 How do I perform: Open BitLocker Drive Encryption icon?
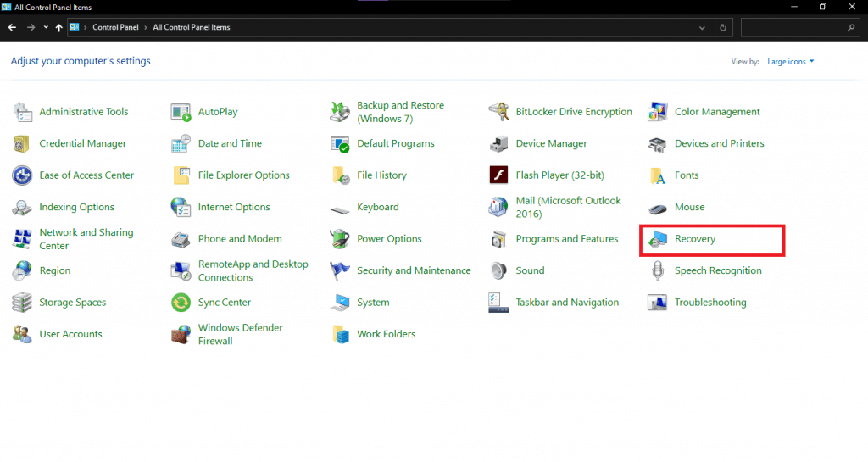click(498, 112)
